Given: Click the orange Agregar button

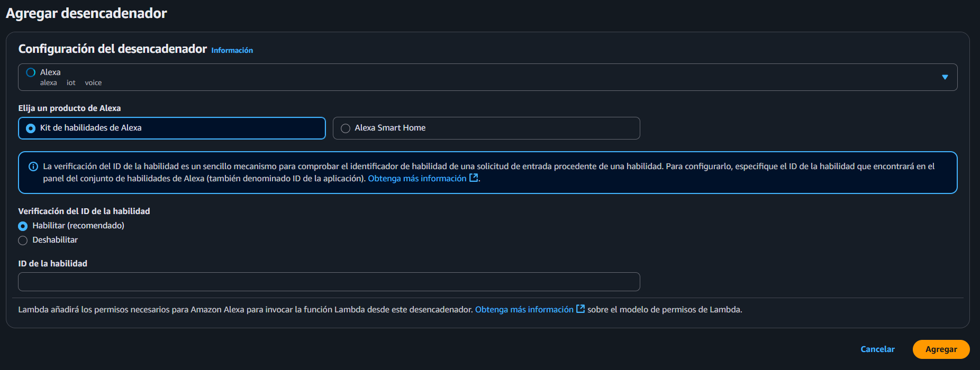Looking at the screenshot, I should click(940, 349).
